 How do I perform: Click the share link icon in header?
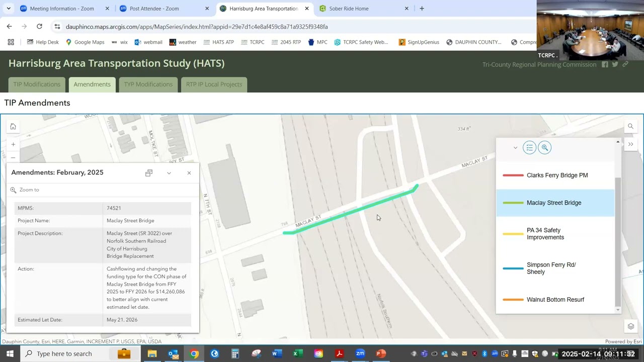(x=625, y=64)
